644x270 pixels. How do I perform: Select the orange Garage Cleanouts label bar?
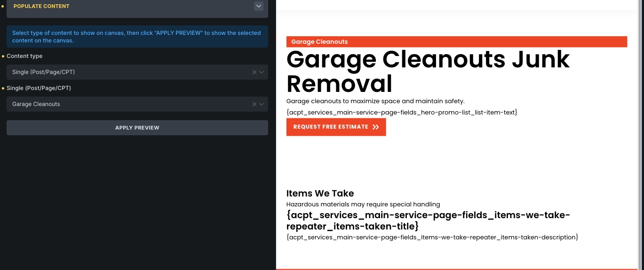click(x=456, y=42)
